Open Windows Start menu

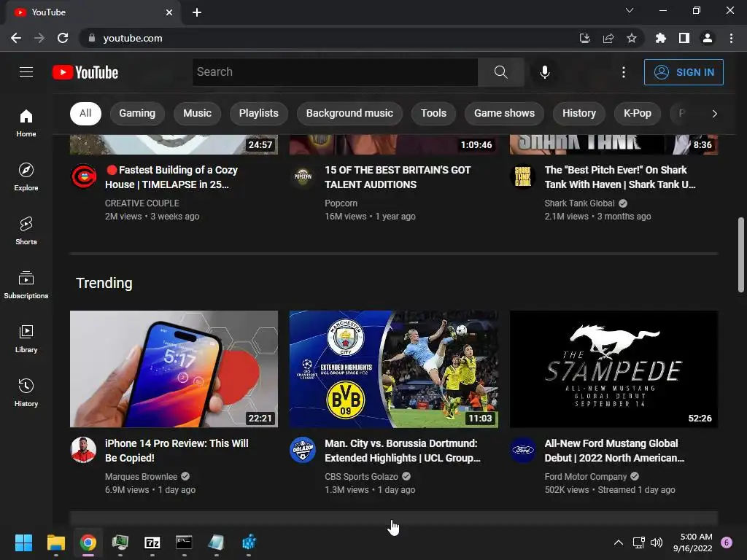pyautogui.click(x=23, y=542)
